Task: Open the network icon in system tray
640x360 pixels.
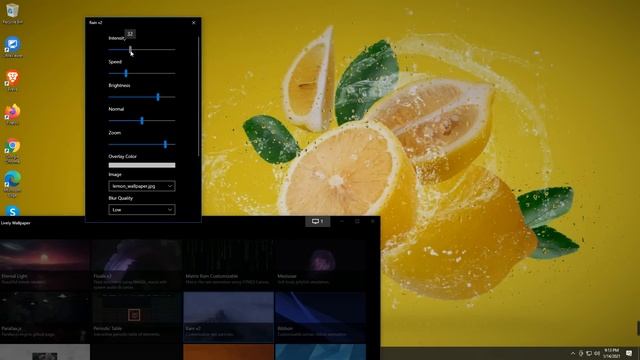Action: 589,353
